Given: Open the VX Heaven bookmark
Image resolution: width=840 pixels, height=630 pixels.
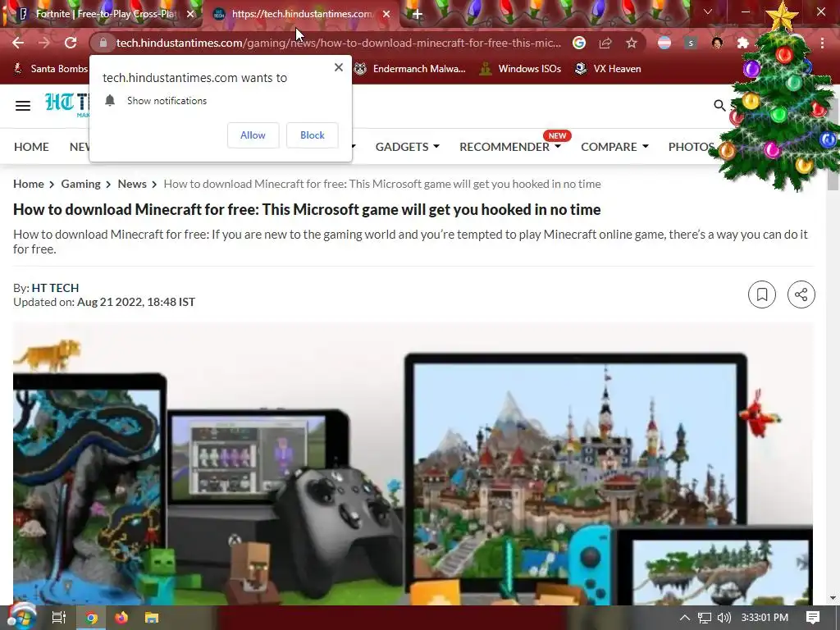Looking at the screenshot, I should pyautogui.click(x=608, y=69).
